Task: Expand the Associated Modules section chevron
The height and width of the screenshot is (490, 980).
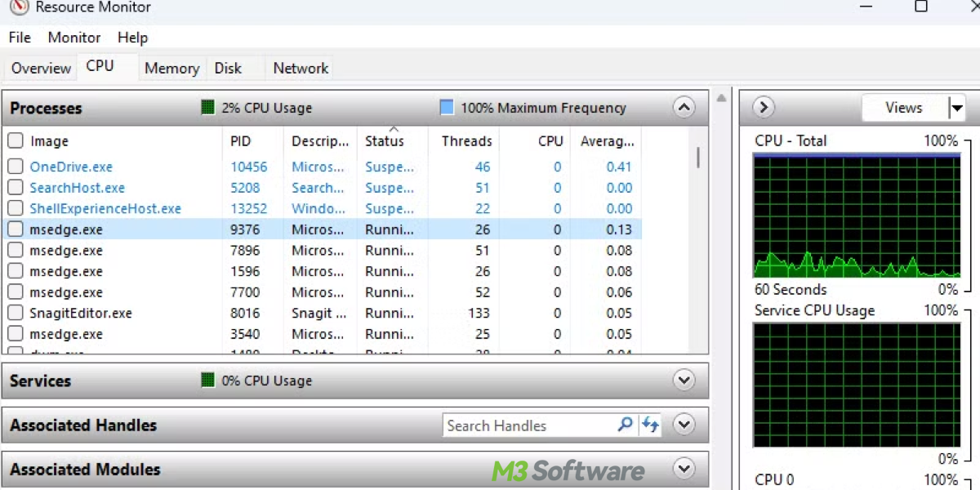Action: 684,469
